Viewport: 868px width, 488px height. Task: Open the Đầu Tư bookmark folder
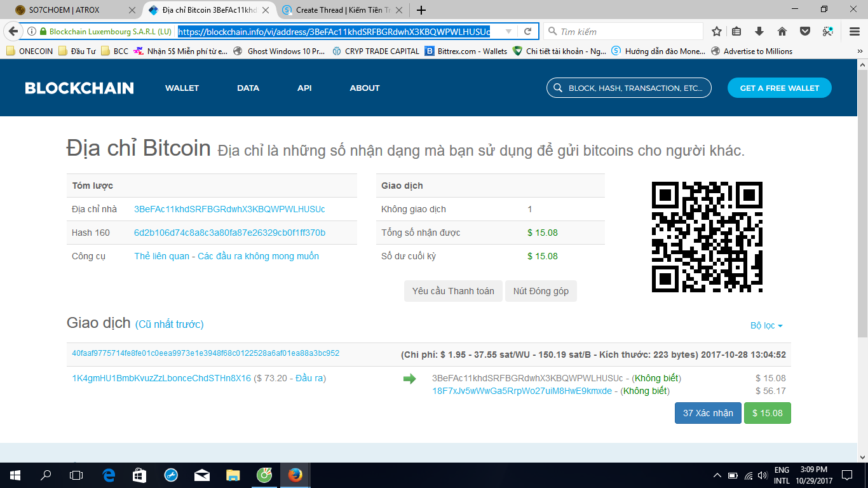point(77,51)
